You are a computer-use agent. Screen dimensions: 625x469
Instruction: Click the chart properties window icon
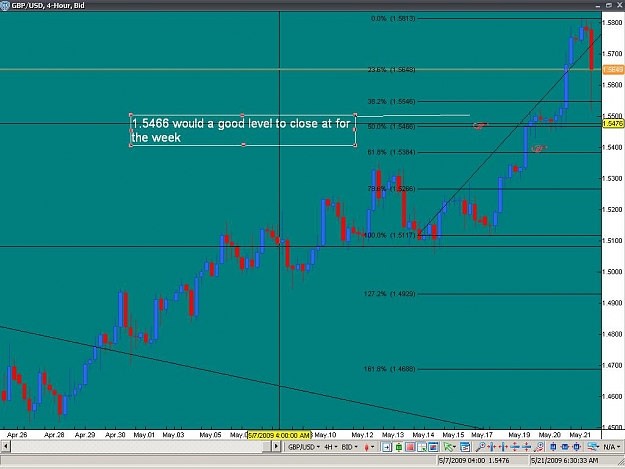pos(465,447)
